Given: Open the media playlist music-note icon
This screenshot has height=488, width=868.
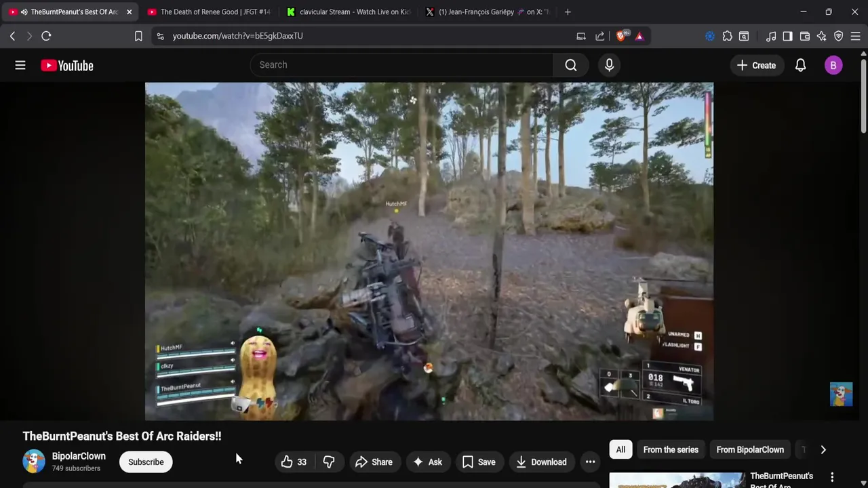Looking at the screenshot, I should click(771, 36).
